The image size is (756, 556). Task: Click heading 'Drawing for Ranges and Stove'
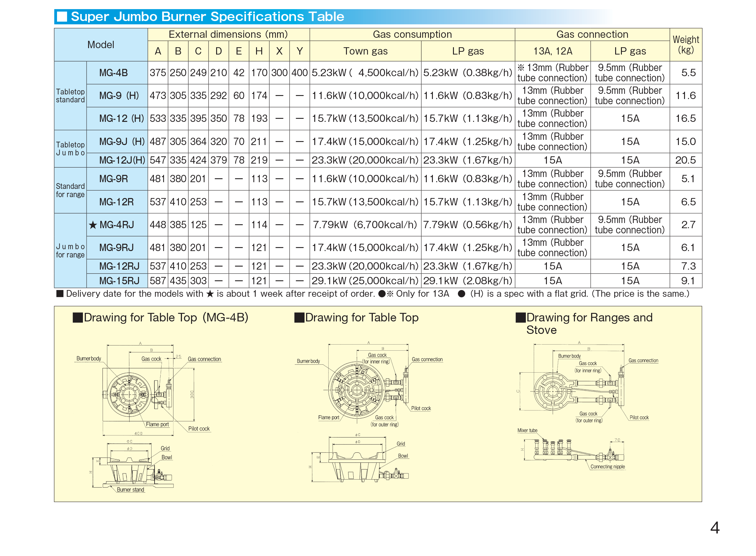pos(584,324)
